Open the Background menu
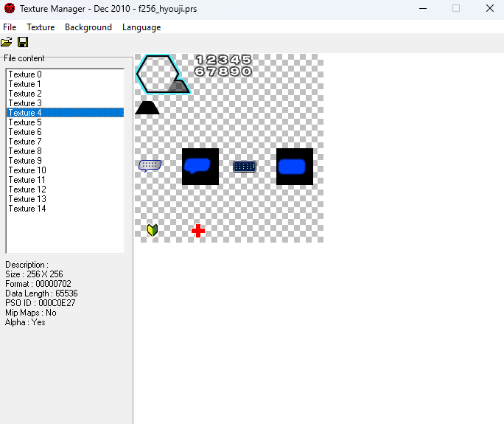 88,27
